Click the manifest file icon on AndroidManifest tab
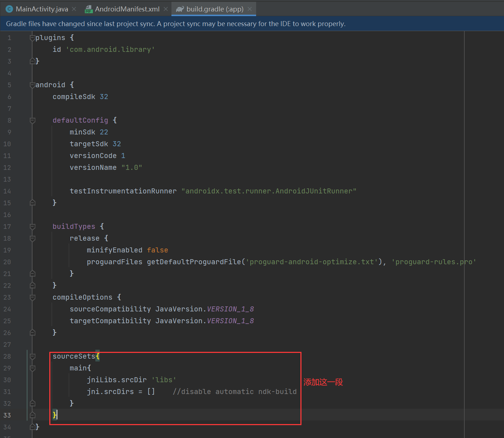504x438 pixels. point(89,9)
